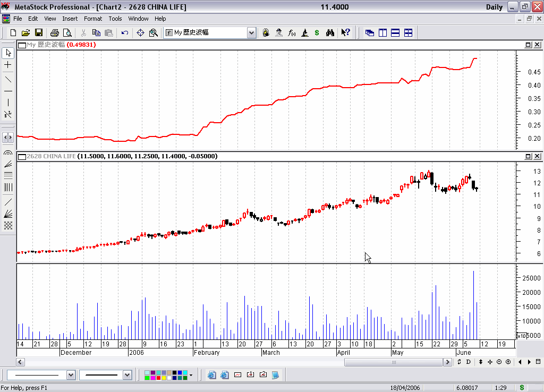Click the red line chart icon in bottom toolbar
The width and height of the screenshot is (544, 392).
click(237, 375)
